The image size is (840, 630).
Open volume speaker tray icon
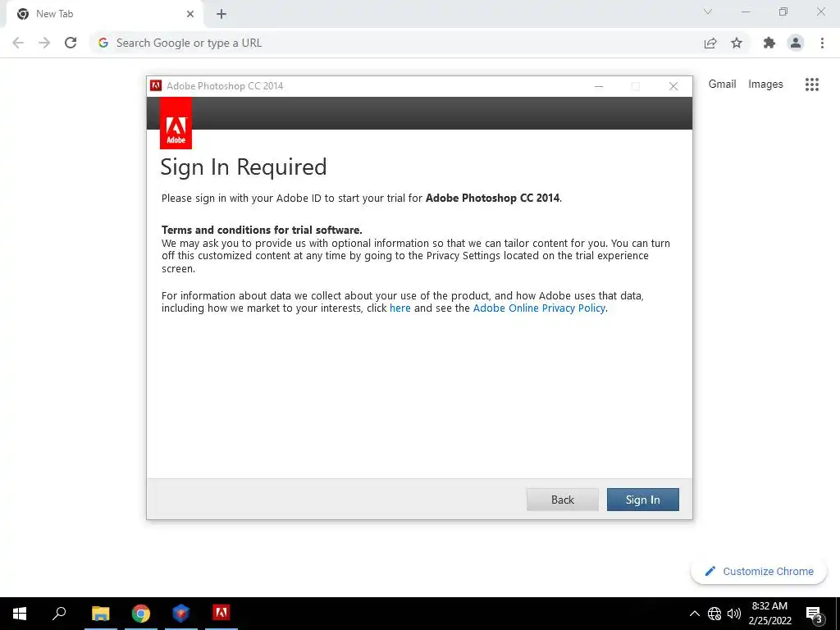click(734, 614)
